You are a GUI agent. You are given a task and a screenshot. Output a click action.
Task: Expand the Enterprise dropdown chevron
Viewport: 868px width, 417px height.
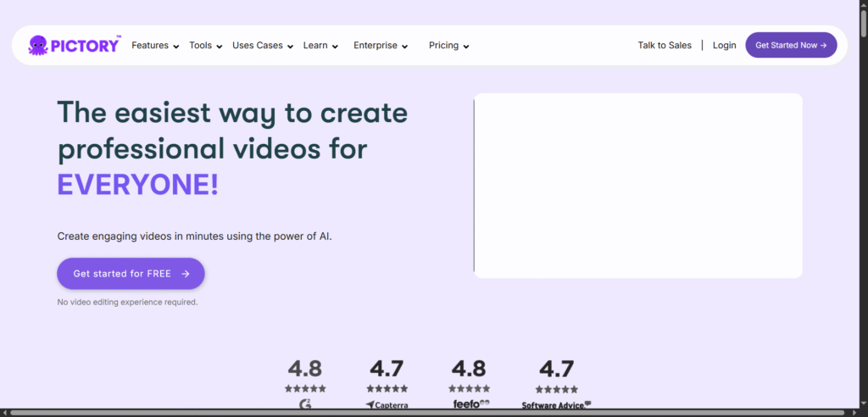404,47
